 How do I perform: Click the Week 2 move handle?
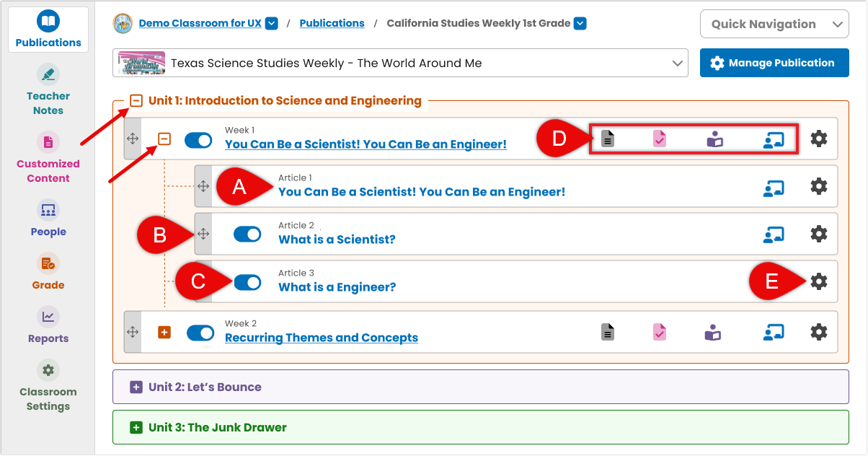click(133, 332)
